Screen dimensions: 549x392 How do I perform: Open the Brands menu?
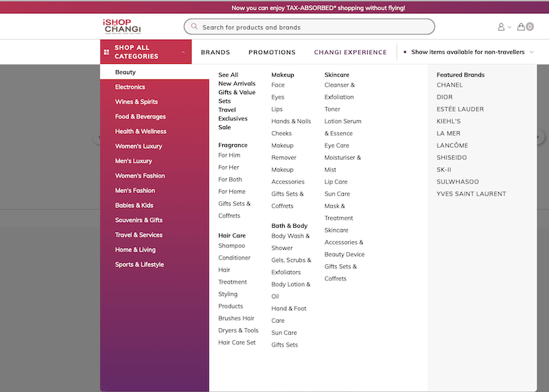(x=215, y=52)
